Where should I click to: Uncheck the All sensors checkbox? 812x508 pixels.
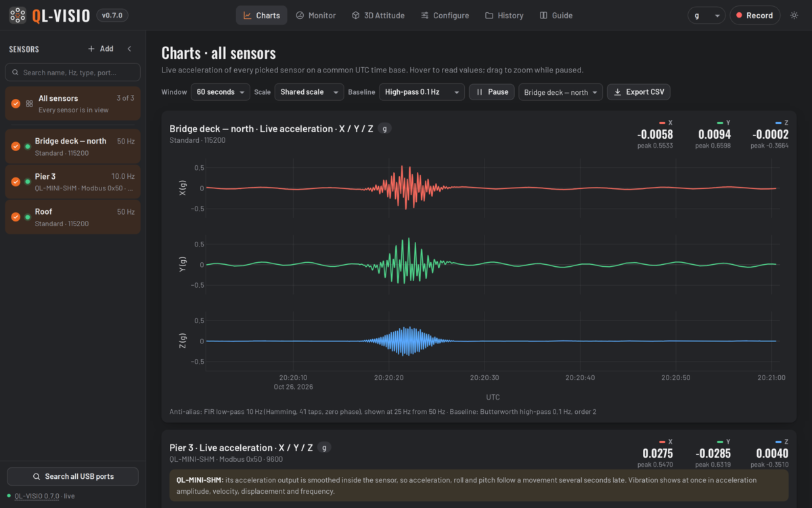[x=16, y=104]
